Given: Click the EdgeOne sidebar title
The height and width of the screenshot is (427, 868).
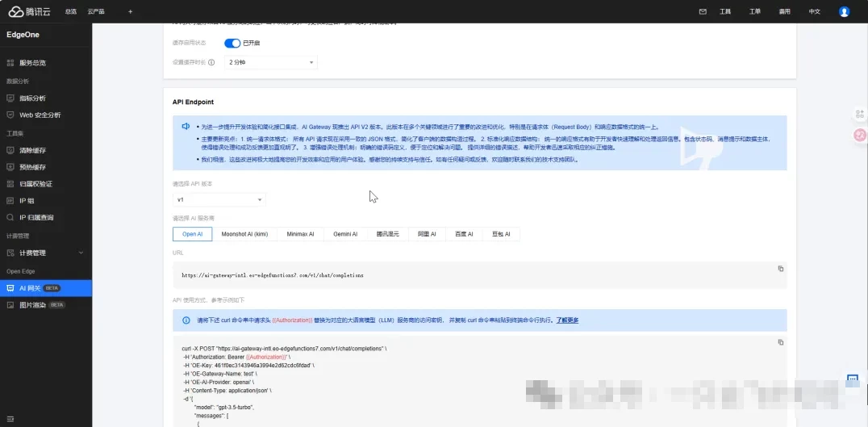Looking at the screenshot, I should click(x=23, y=35).
